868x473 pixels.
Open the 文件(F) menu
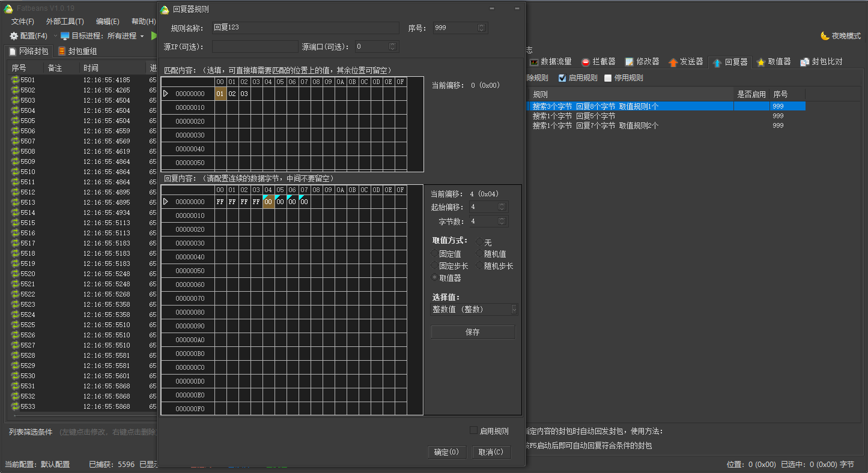click(23, 22)
